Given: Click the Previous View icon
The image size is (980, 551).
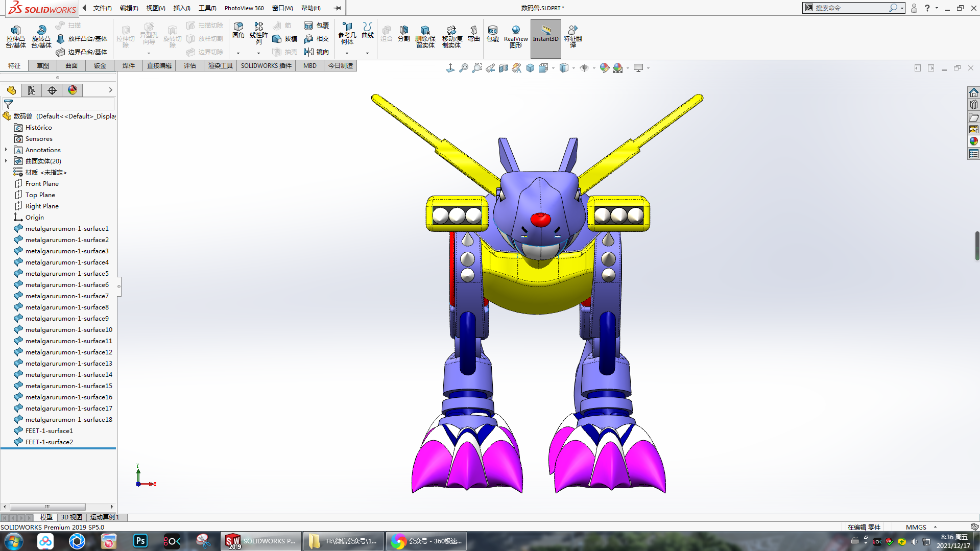Looking at the screenshot, I should pos(490,68).
